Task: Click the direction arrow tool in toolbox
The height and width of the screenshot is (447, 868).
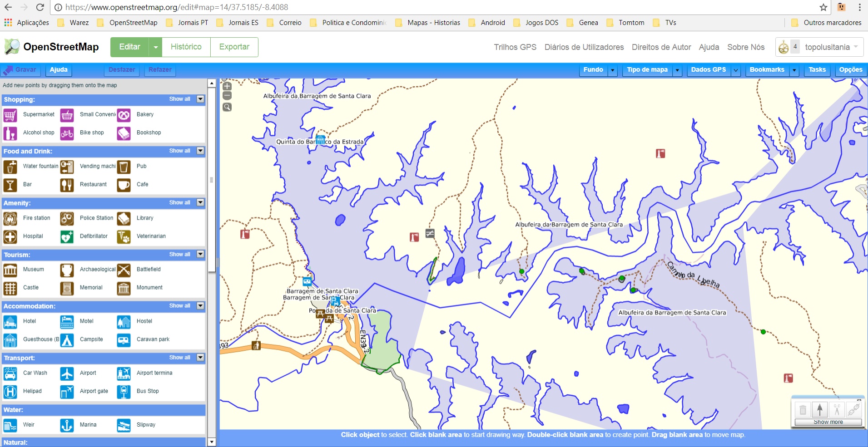Action: [x=820, y=410]
